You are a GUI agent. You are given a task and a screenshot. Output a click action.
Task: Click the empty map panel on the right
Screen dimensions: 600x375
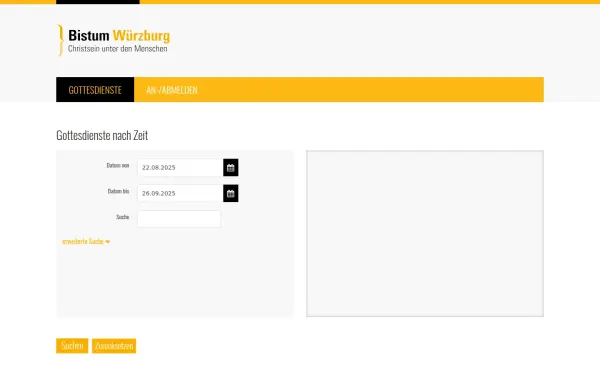tap(425, 233)
